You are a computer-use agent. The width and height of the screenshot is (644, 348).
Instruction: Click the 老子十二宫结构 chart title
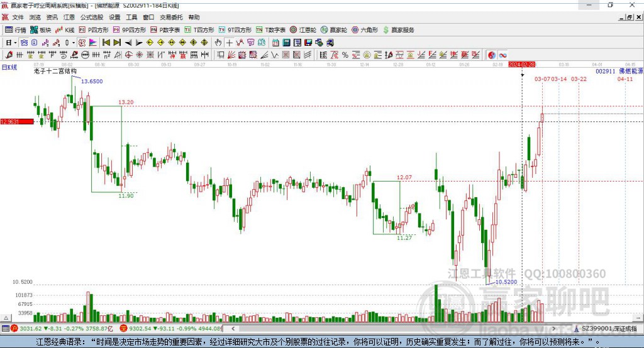coord(55,71)
